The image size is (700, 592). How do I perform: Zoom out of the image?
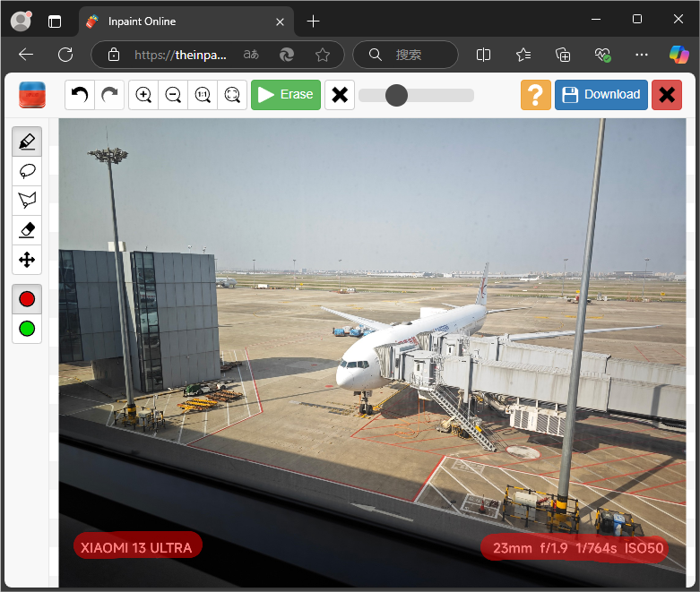[173, 94]
